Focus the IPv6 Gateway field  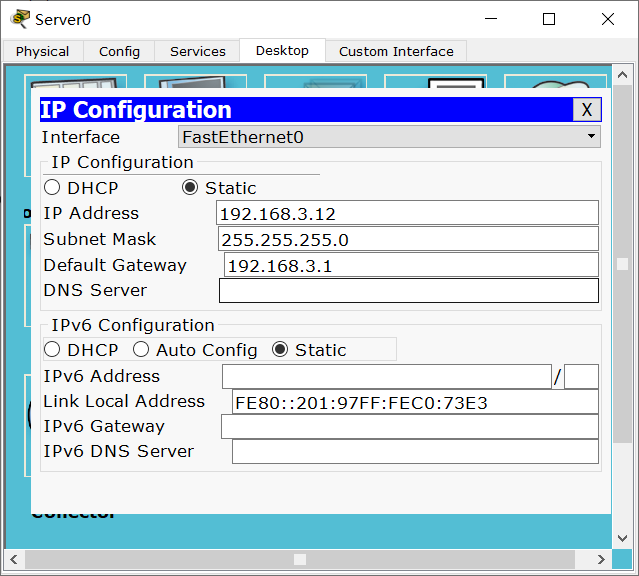coord(410,427)
